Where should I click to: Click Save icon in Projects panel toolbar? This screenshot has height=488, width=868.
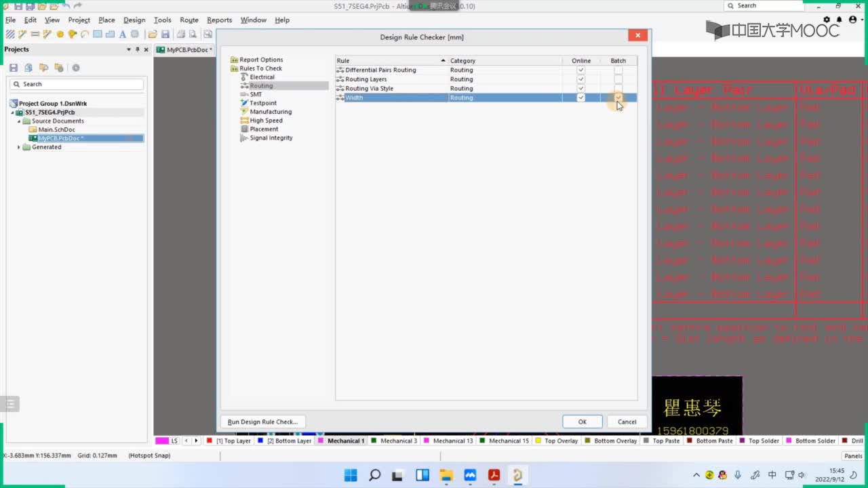14,68
